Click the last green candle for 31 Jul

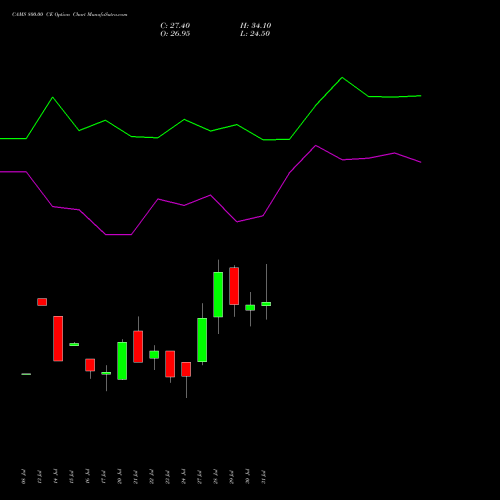pyautogui.click(x=266, y=304)
